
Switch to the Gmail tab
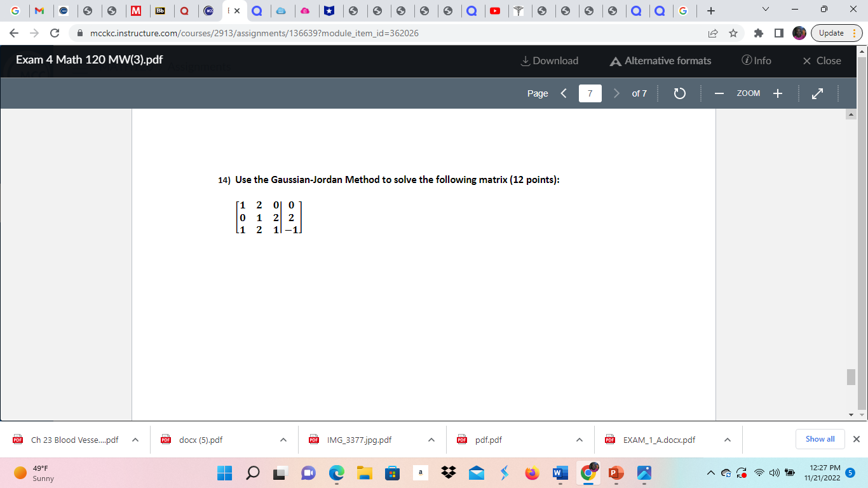[x=39, y=11]
